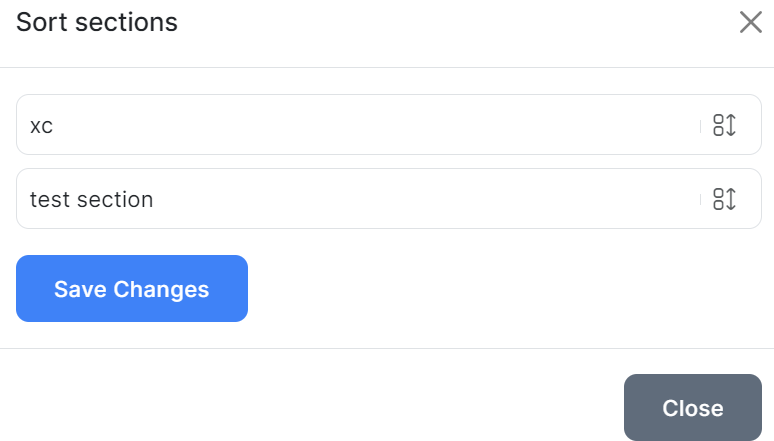Click the "xc" section name text

point(41,126)
